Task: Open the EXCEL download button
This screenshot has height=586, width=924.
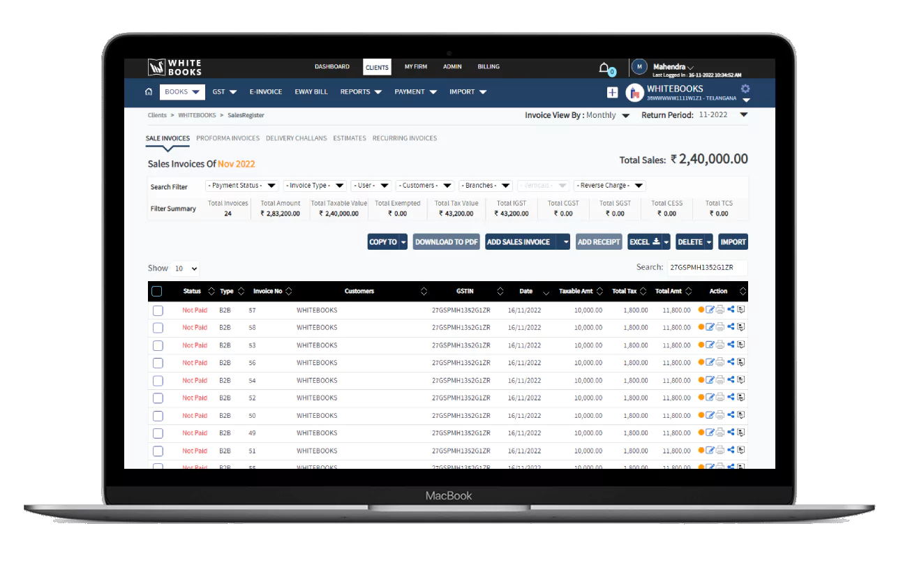Action: (x=643, y=242)
